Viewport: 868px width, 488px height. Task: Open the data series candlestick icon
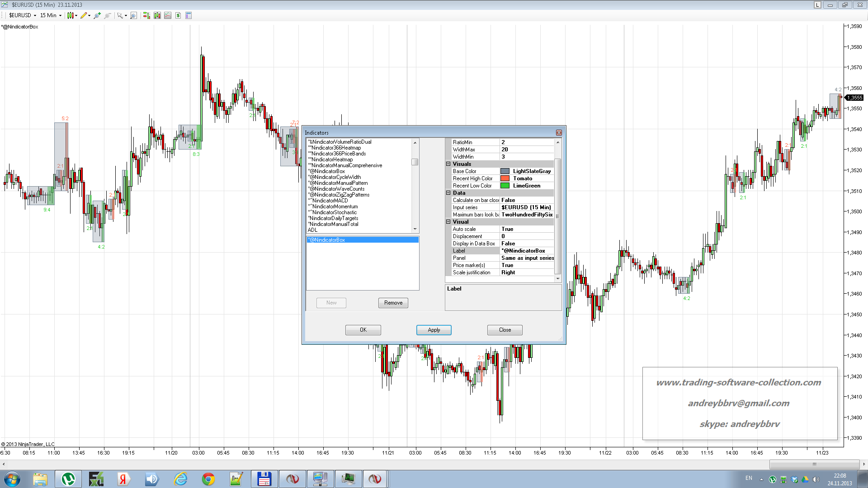pyautogui.click(x=157, y=15)
